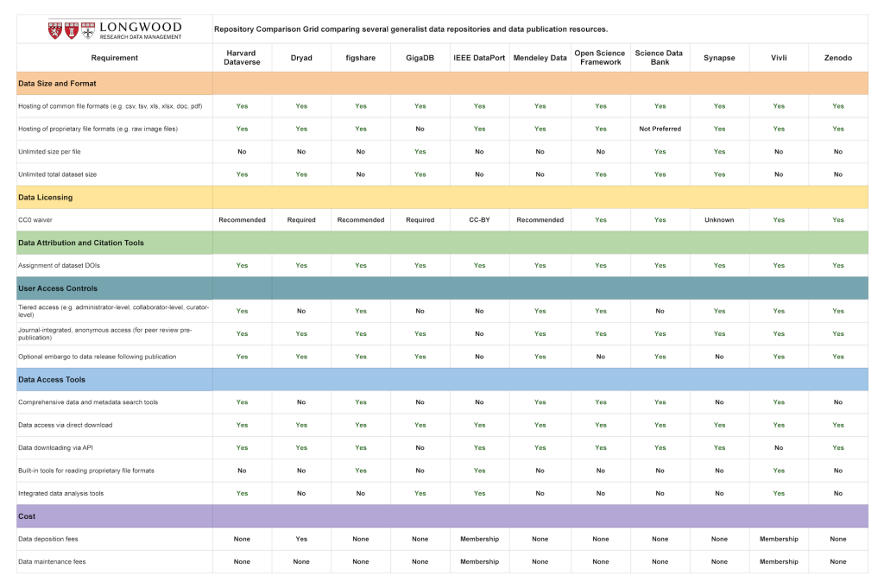The width and height of the screenshot is (884, 588).
Task: Click the Data Access Tools section header
Action: click(52, 380)
